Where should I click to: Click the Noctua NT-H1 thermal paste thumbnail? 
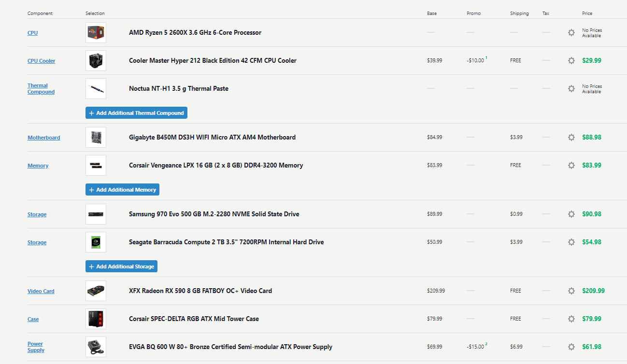click(x=96, y=89)
